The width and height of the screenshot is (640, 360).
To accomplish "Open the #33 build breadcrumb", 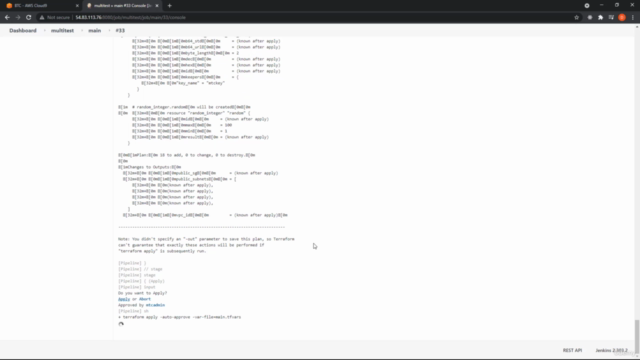I will coord(120,31).
